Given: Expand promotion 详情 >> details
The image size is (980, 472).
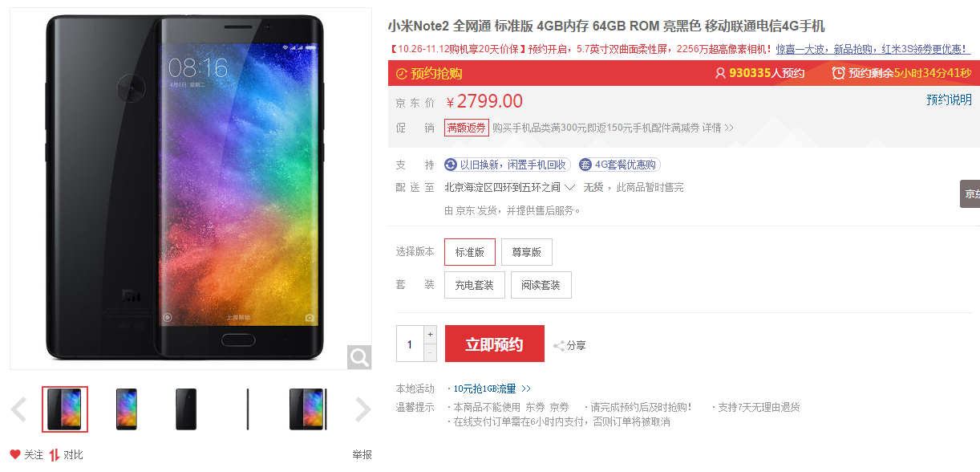Looking at the screenshot, I should click(x=718, y=128).
